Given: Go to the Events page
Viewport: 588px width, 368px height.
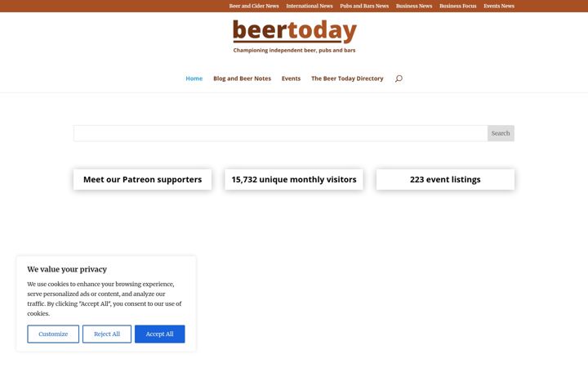Looking at the screenshot, I should tap(291, 79).
